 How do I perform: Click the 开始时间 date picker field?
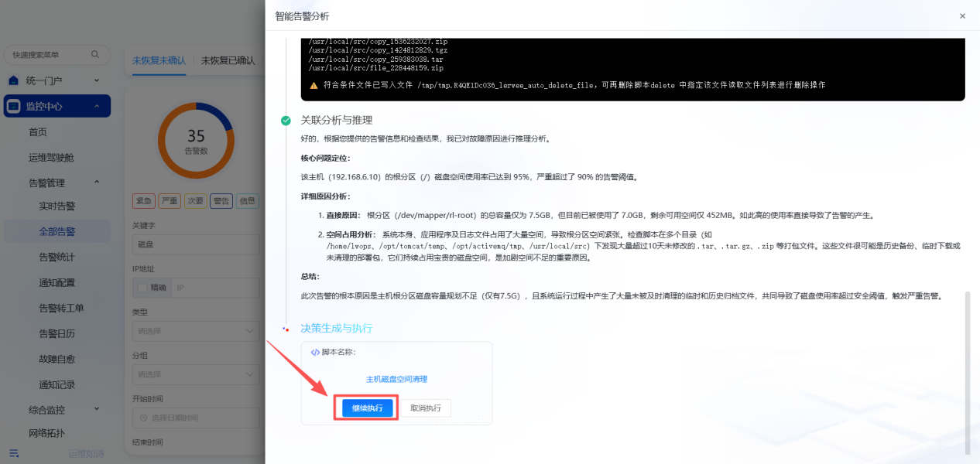click(196, 418)
